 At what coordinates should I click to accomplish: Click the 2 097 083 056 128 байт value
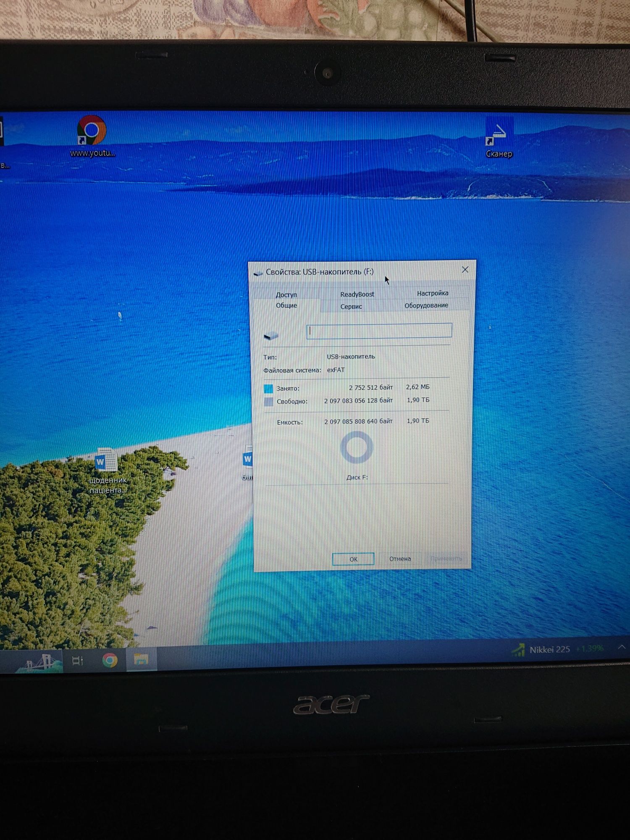[358, 401]
